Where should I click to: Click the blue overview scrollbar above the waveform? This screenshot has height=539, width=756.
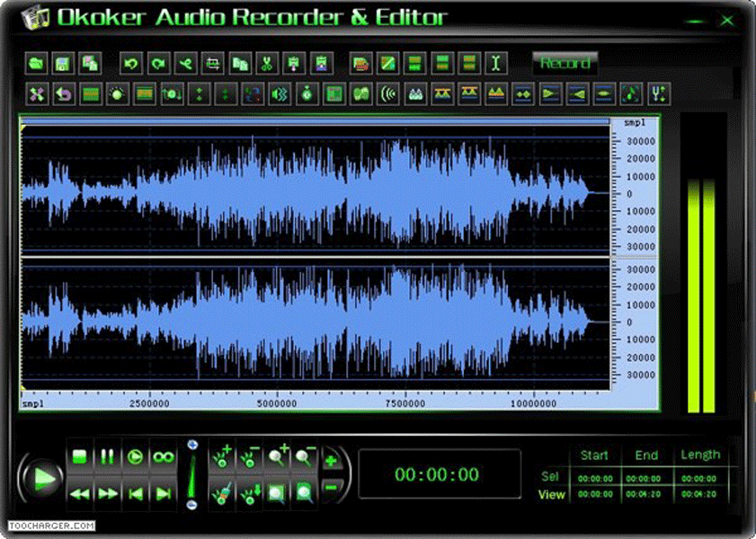click(x=316, y=121)
